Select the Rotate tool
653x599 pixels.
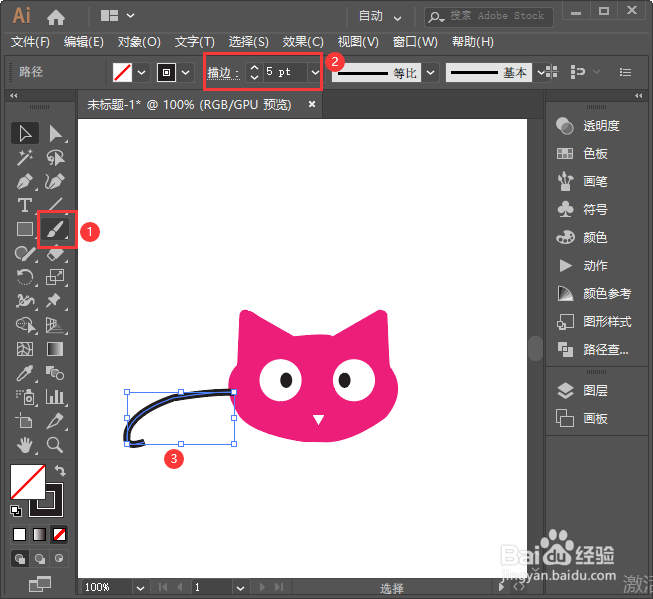(x=25, y=277)
